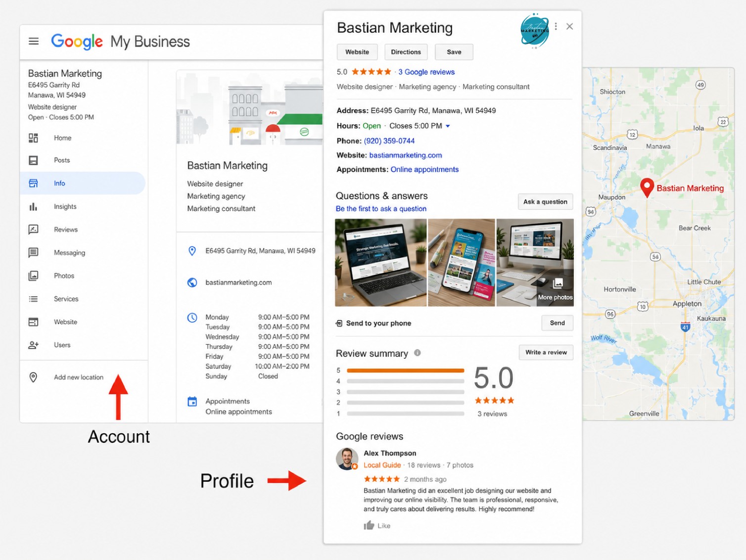Click the Local Guide link under reviewer
This screenshot has width=746, height=560.
pyautogui.click(x=382, y=465)
